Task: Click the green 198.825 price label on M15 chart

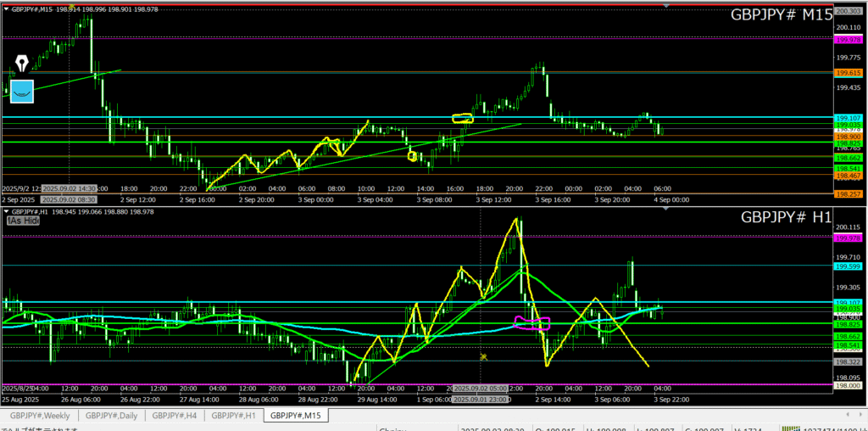Action: tap(848, 143)
